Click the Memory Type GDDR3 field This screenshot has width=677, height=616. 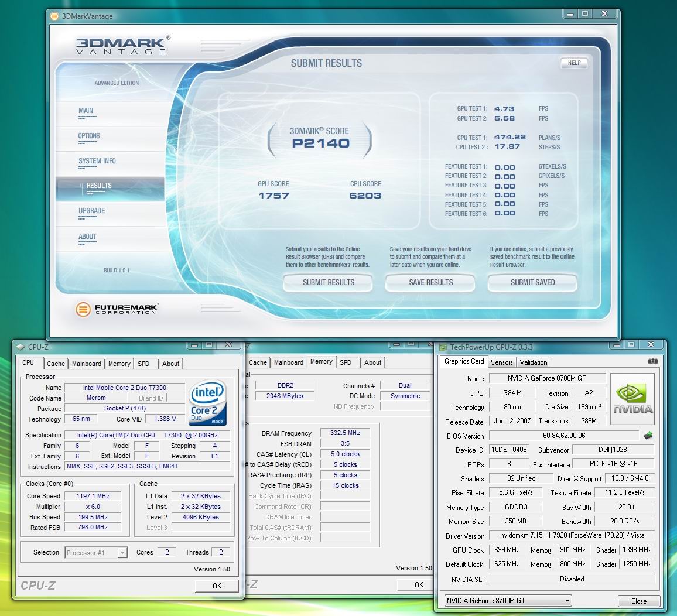515,507
